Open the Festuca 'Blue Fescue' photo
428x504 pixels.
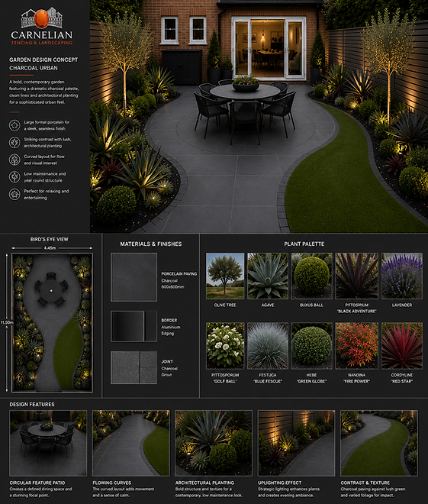coord(268,346)
